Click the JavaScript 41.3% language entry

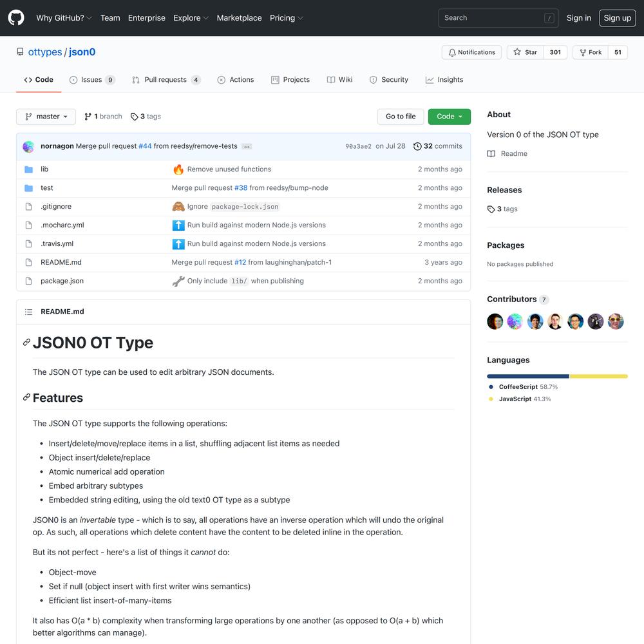tap(520, 399)
